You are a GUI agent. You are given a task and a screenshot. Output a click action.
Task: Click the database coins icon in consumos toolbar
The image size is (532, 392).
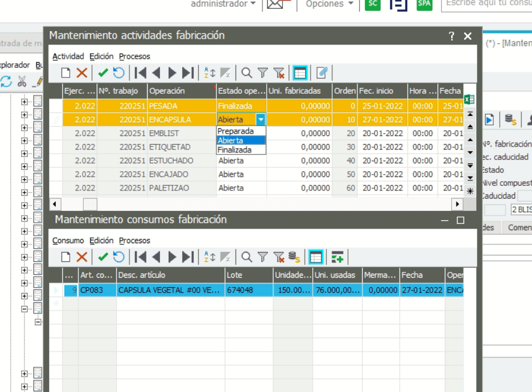coord(294,257)
